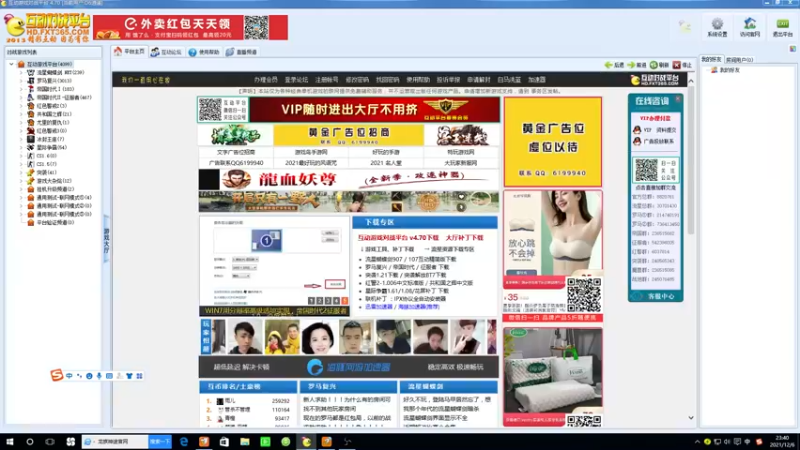Expand the 红色警戒2 tree node
800x450 pixels.
coord(21,106)
